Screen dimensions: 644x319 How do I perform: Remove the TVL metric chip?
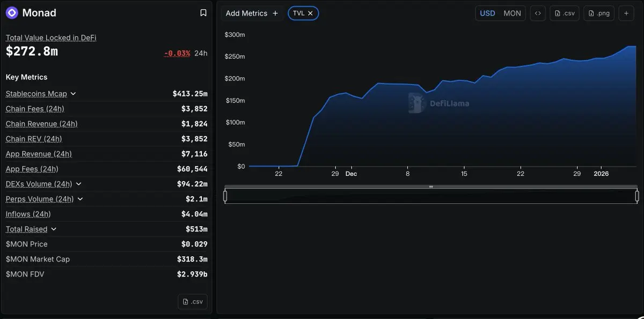[310, 13]
